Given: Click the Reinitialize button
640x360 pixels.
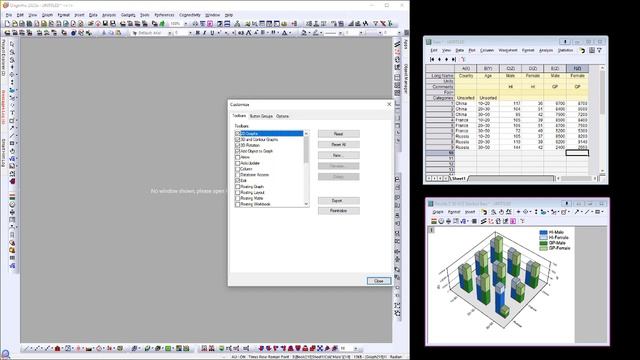Looking at the screenshot, I should coord(339,211).
